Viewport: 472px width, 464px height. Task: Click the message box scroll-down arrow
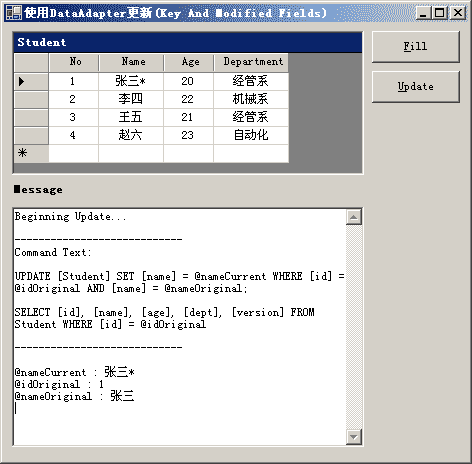pos(354,437)
